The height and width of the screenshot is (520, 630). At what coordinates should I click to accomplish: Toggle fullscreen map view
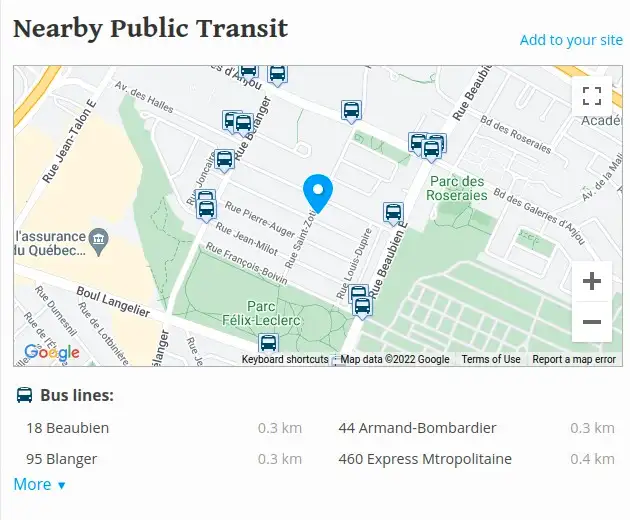click(x=592, y=96)
